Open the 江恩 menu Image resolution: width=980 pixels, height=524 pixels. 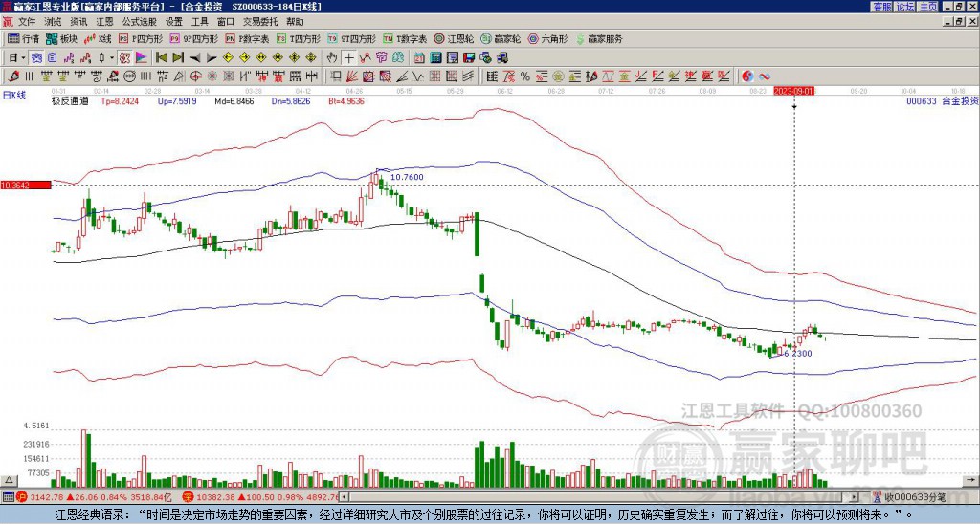[x=104, y=22]
